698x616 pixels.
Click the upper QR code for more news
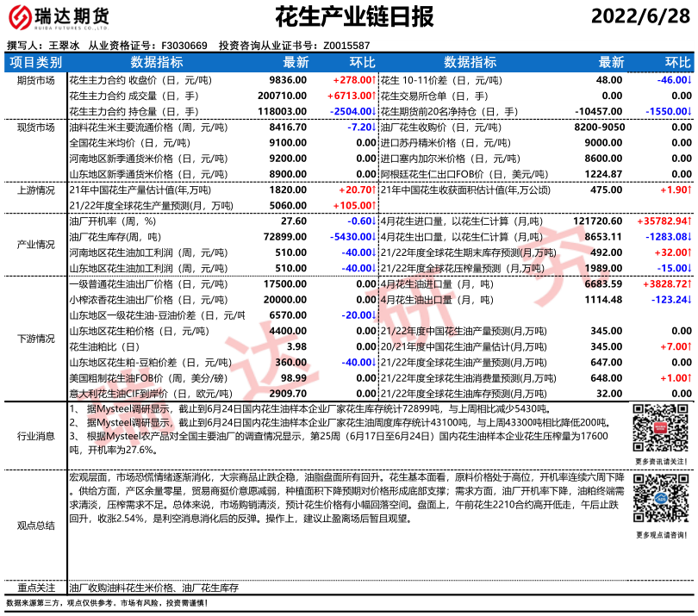pyautogui.click(x=662, y=431)
